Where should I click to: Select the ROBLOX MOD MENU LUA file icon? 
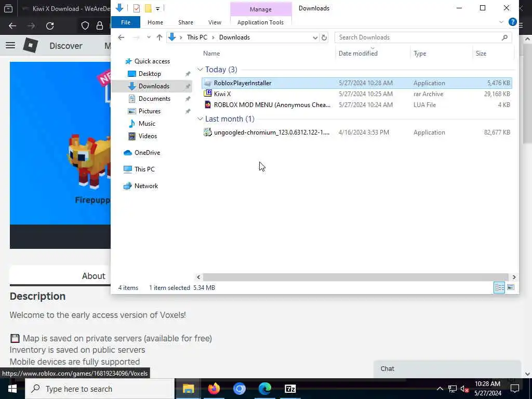tap(208, 104)
